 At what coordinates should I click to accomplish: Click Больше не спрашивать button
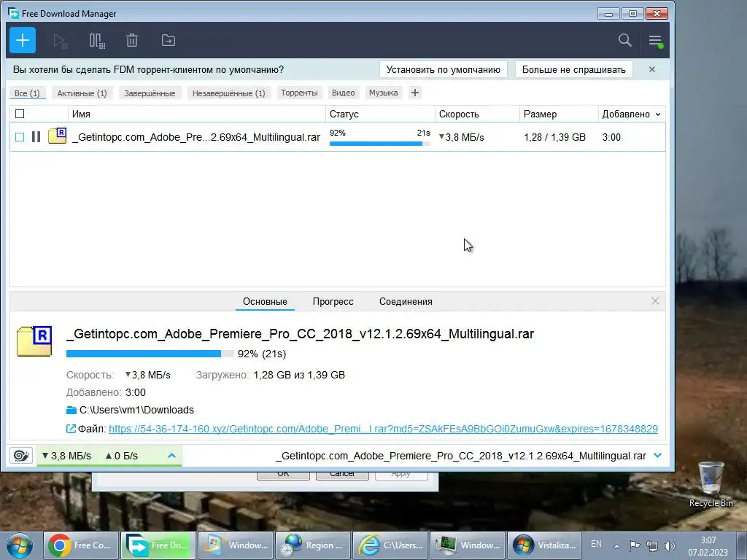(573, 69)
